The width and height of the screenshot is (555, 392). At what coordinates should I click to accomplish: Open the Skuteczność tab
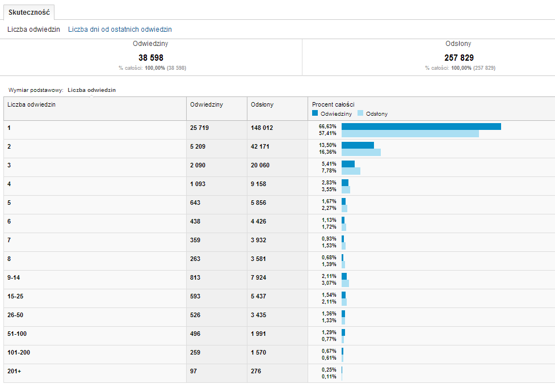tap(29, 11)
